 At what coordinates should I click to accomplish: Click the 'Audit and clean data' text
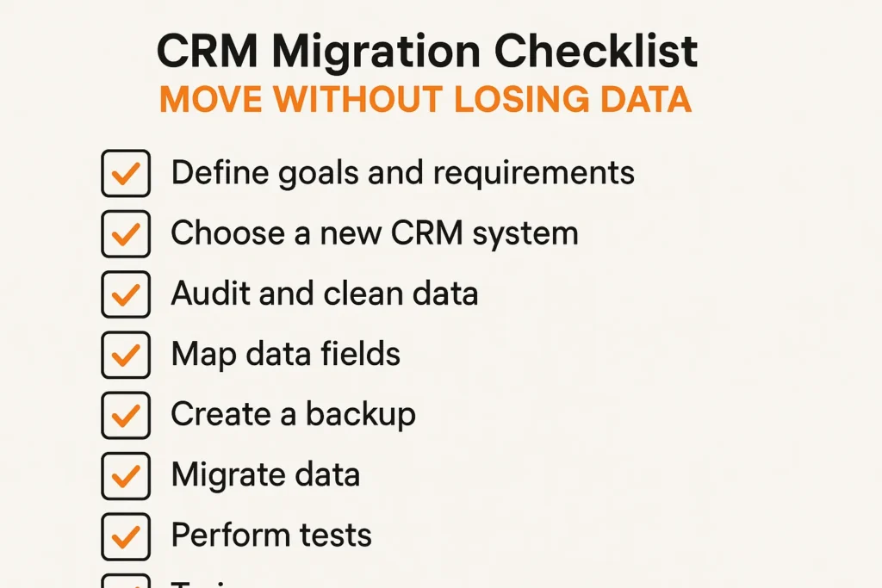point(324,294)
